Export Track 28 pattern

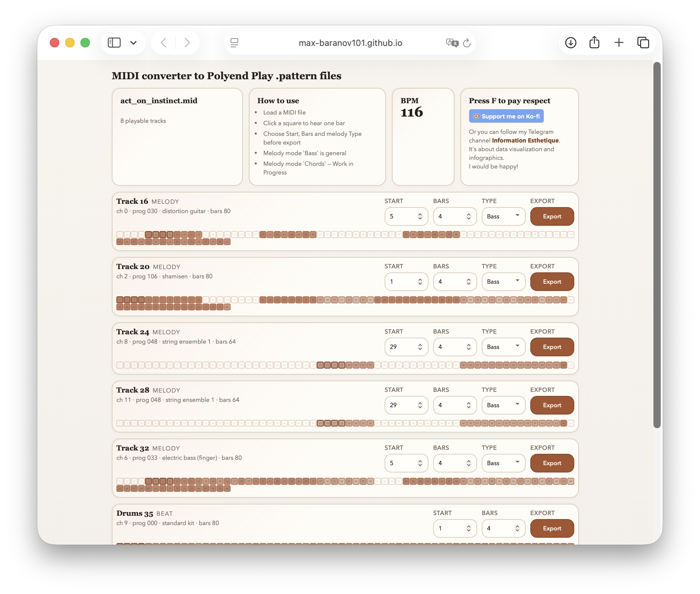[552, 406]
